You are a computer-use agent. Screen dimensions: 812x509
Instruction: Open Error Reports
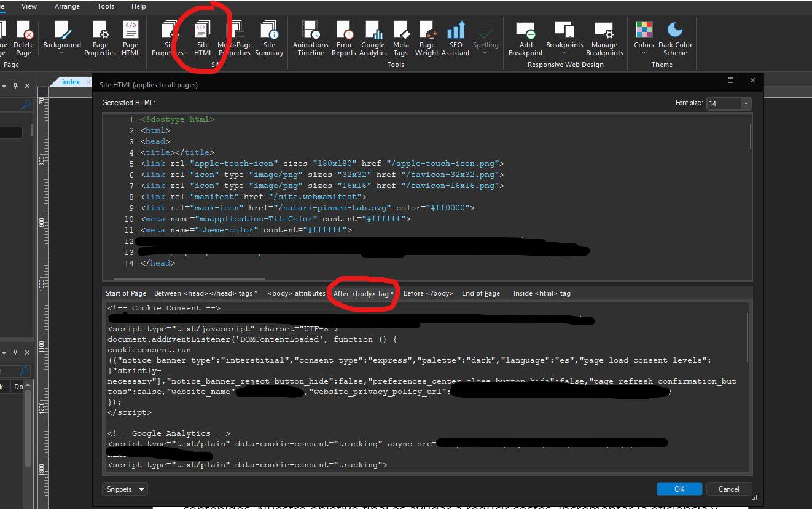pos(344,39)
